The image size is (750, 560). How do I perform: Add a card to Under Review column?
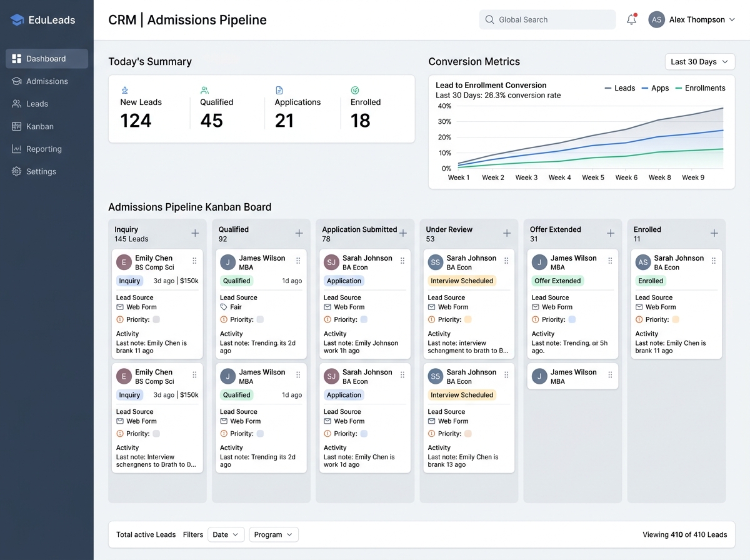click(507, 233)
